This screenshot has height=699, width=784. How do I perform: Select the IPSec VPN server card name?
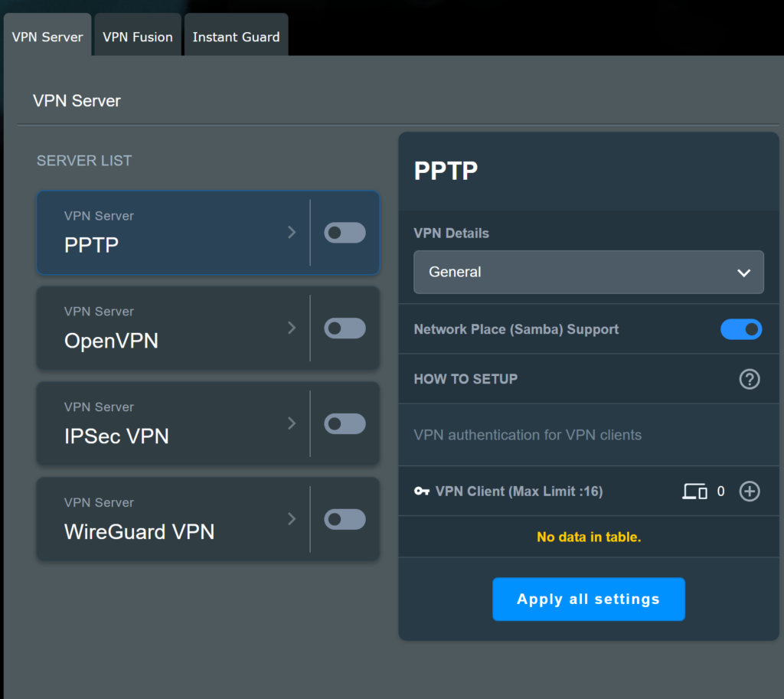click(116, 436)
